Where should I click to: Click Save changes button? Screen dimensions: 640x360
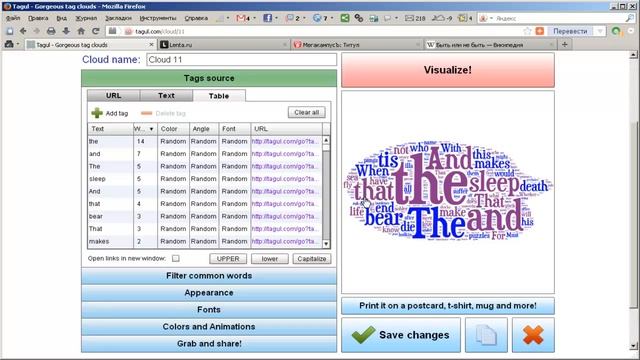coord(401,335)
